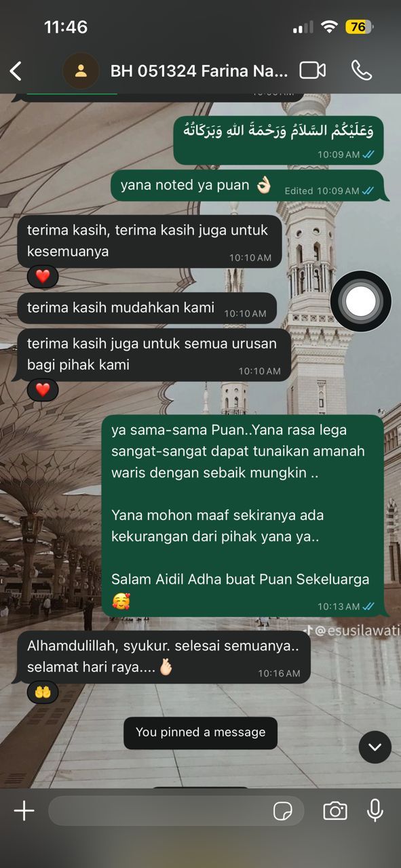
Task: Tap the heart reaction under 'bagi pihak kami'
Action: click(x=43, y=390)
